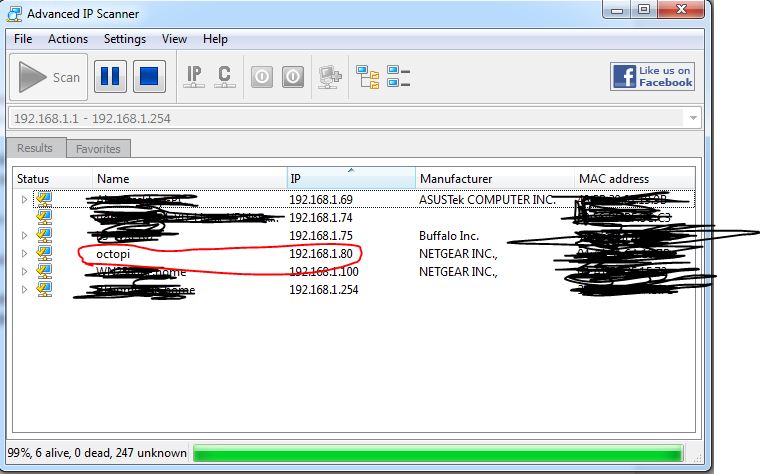Viewport: 760px width, 474px height.
Task: Click the first greyed power button icon
Action: coord(262,77)
